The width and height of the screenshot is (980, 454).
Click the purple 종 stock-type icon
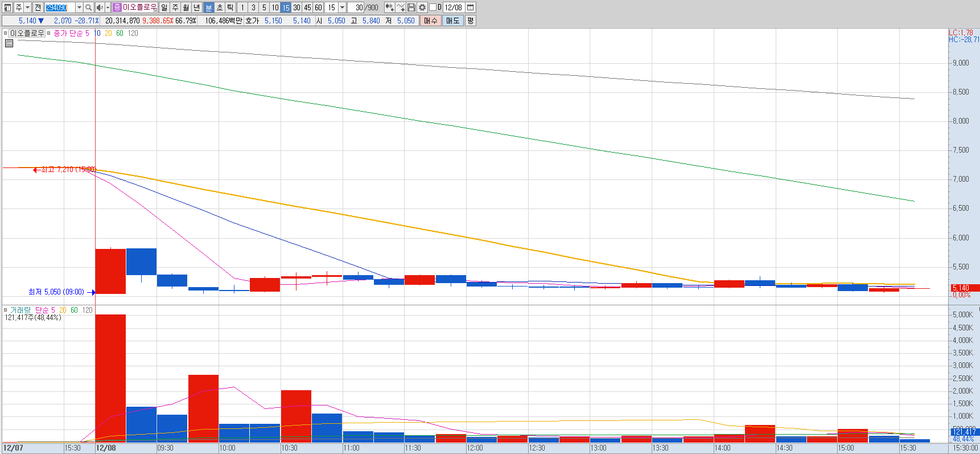[117, 7]
